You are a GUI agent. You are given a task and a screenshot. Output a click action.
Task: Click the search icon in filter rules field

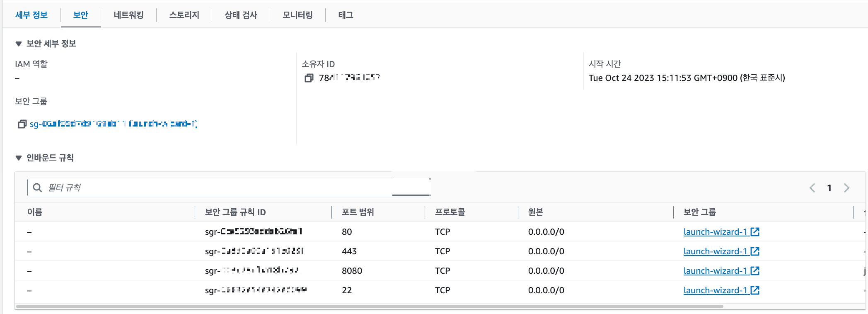[x=38, y=187]
